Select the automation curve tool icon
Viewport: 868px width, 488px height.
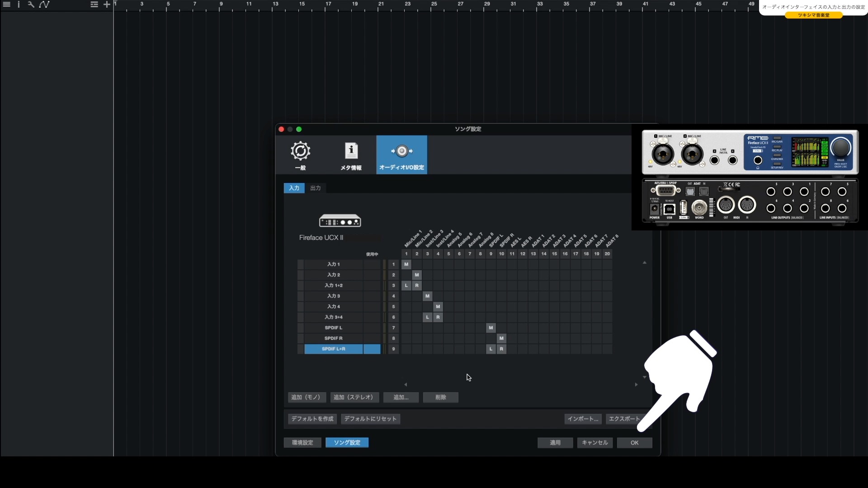coord(45,5)
